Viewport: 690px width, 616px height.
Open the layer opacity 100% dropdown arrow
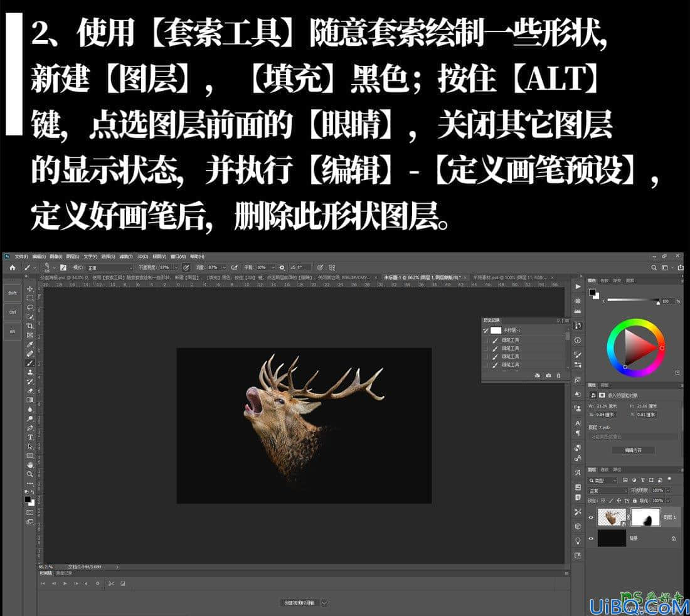click(x=668, y=490)
